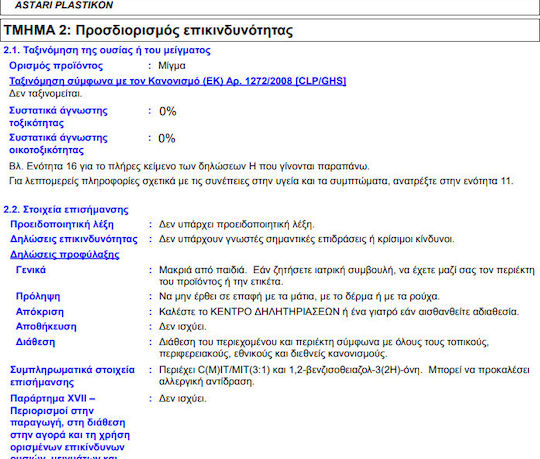This screenshot has width=540, height=459.
Task: Click the Συστατικά άγνωστης τοξικότητας label
Action: (x=58, y=117)
